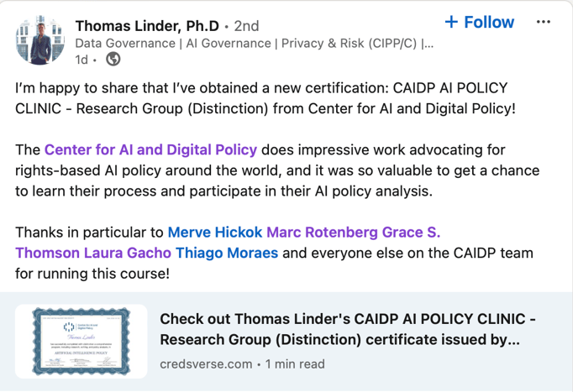Visit Merve Hickok's tagged profile
573x392 pixels.
[x=215, y=232]
